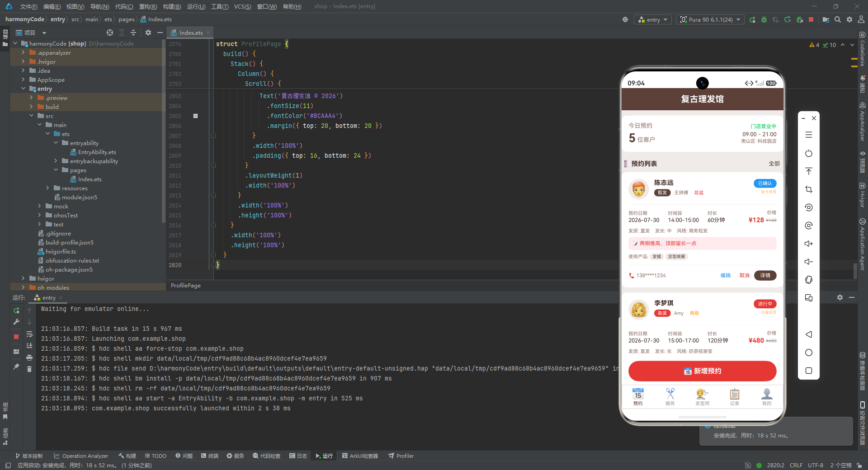Viewport: 868px width, 470px height.
Task: Click the locate target icon beside entry selector
Action: pos(625,19)
